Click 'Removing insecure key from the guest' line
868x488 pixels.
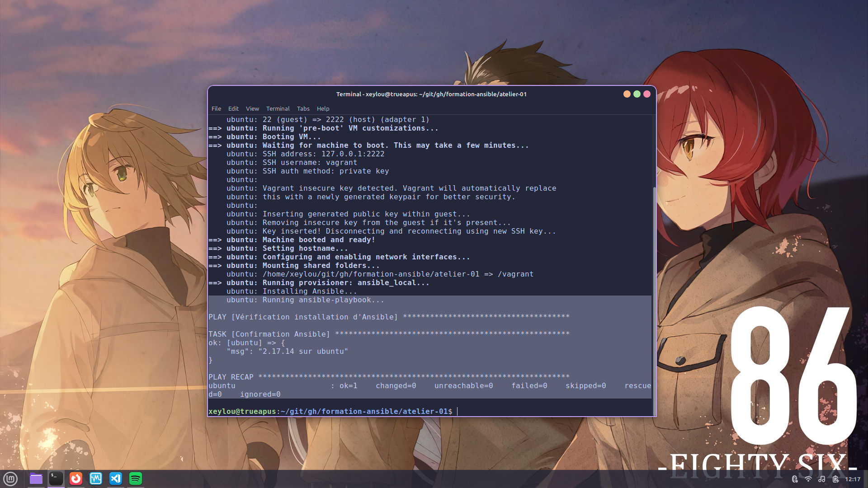click(368, 222)
